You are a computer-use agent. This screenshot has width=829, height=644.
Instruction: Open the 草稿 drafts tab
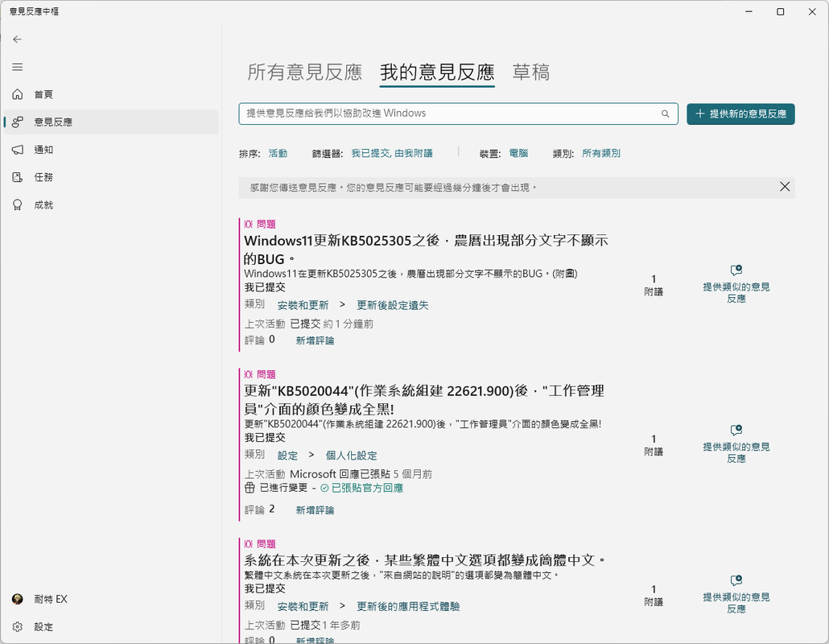point(531,72)
